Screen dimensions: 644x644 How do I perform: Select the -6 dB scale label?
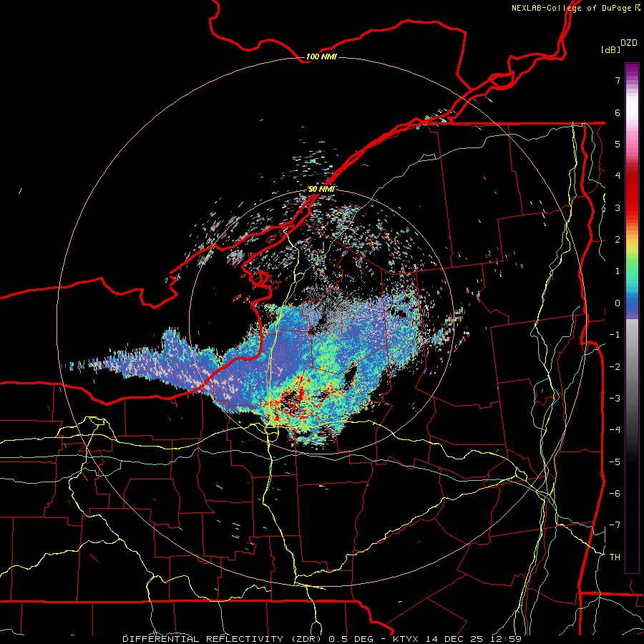615,494
